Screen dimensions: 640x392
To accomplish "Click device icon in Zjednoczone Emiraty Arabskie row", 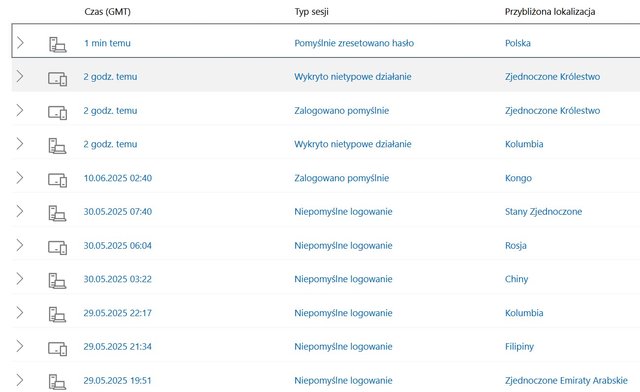I will tap(57, 382).
